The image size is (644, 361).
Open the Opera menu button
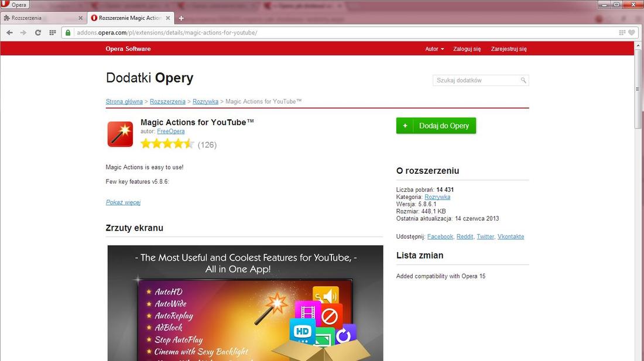[15, 5]
